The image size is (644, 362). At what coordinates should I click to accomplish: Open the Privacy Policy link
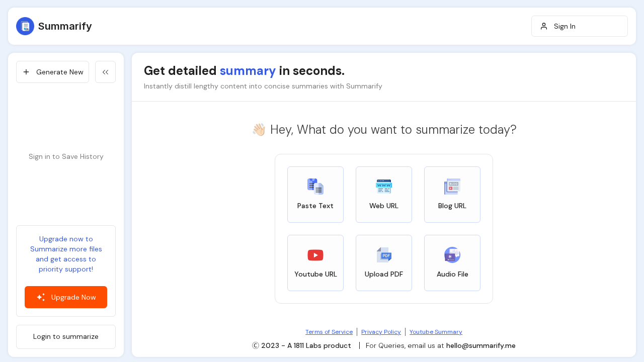click(x=381, y=332)
